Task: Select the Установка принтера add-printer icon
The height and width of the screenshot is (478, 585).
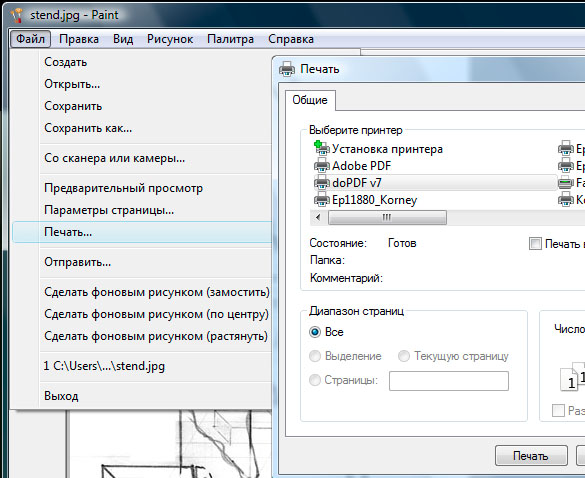Action: coord(322,148)
